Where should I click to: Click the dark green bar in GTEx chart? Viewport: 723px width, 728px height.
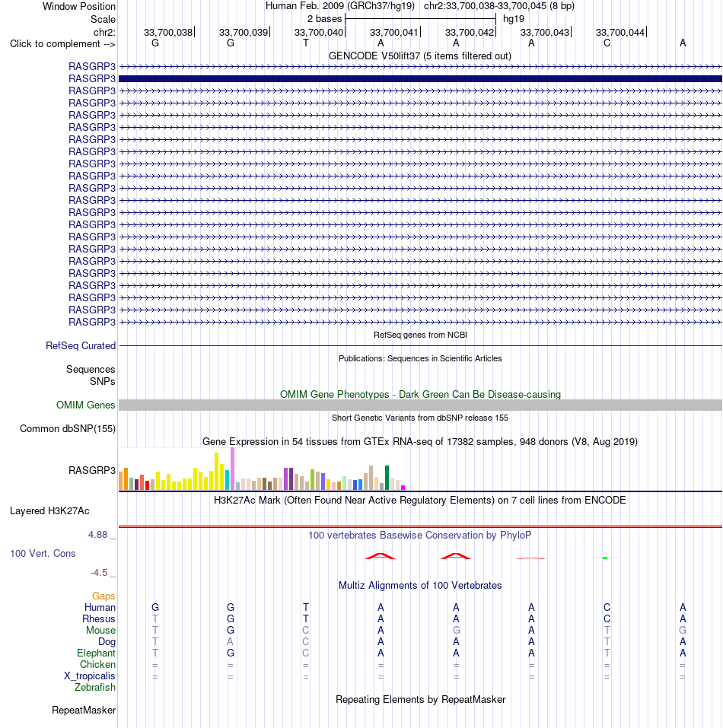[387, 478]
